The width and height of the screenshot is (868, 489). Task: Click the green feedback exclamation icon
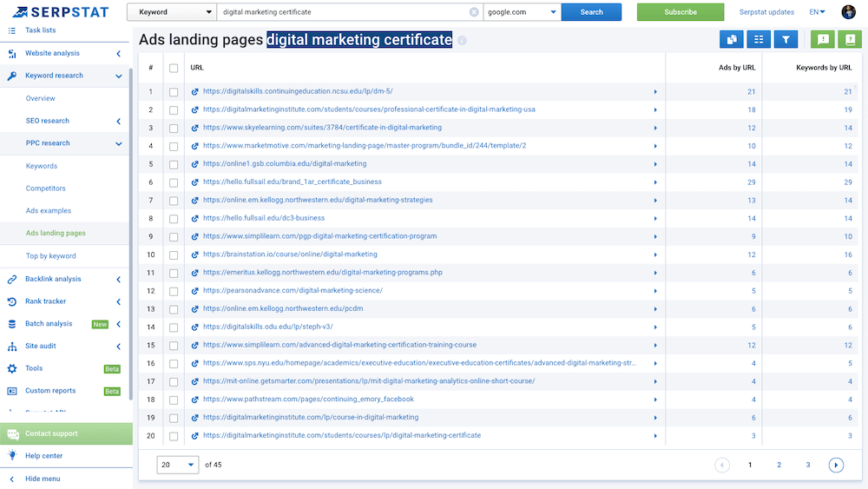823,39
